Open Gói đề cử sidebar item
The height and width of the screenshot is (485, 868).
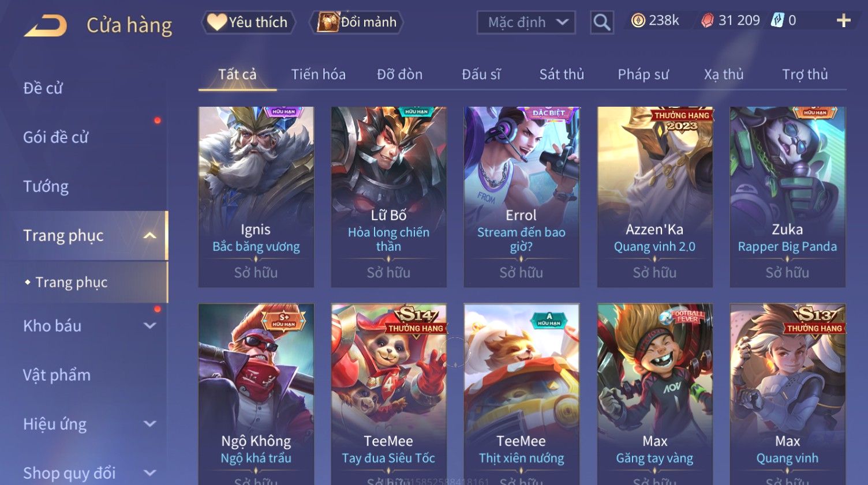tap(55, 137)
